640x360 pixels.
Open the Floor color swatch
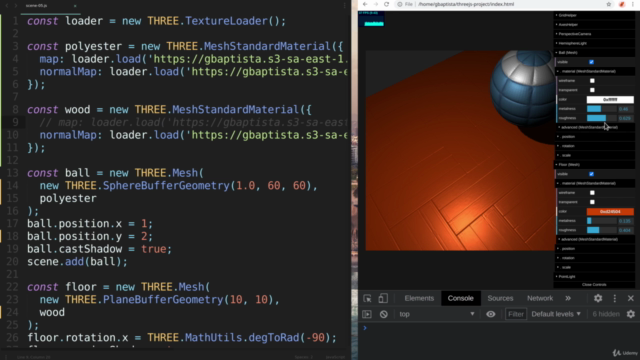pos(610,211)
